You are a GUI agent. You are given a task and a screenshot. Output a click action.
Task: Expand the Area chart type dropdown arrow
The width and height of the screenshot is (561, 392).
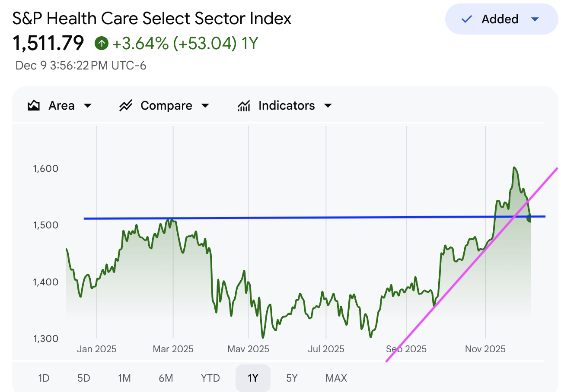tap(88, 106)
